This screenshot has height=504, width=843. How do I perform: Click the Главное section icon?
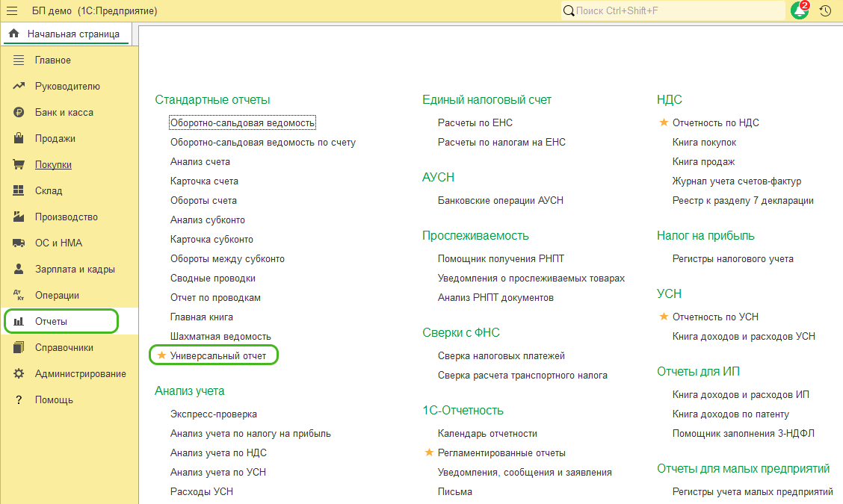pos(19,60)
